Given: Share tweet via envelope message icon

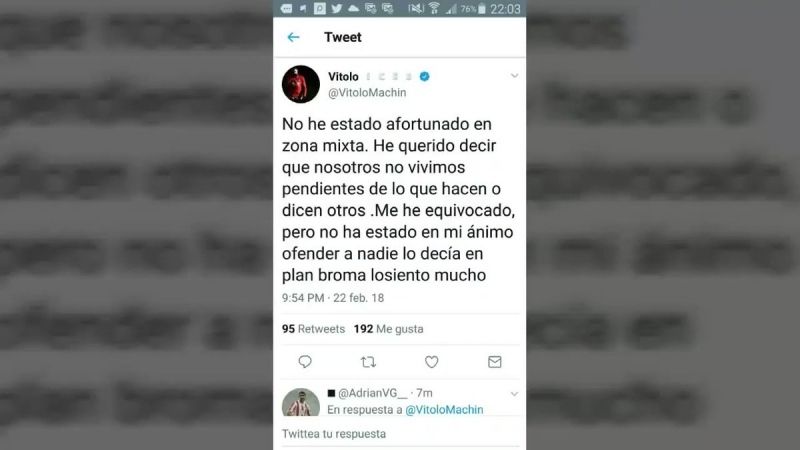Looking at the screenshot, I should pos(494,362).
